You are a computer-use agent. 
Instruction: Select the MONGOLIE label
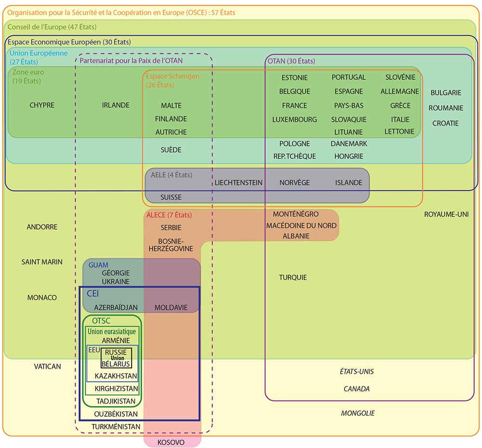click(x=358, y=413)
